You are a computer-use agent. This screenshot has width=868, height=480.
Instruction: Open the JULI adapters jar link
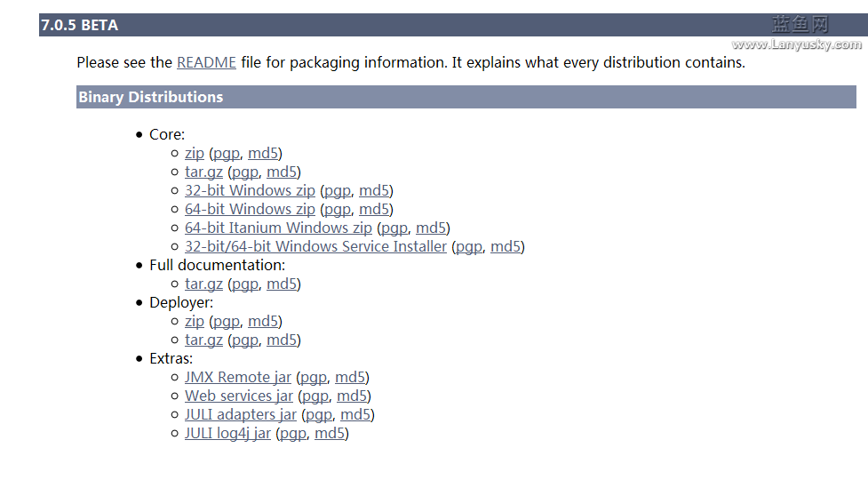241,415
